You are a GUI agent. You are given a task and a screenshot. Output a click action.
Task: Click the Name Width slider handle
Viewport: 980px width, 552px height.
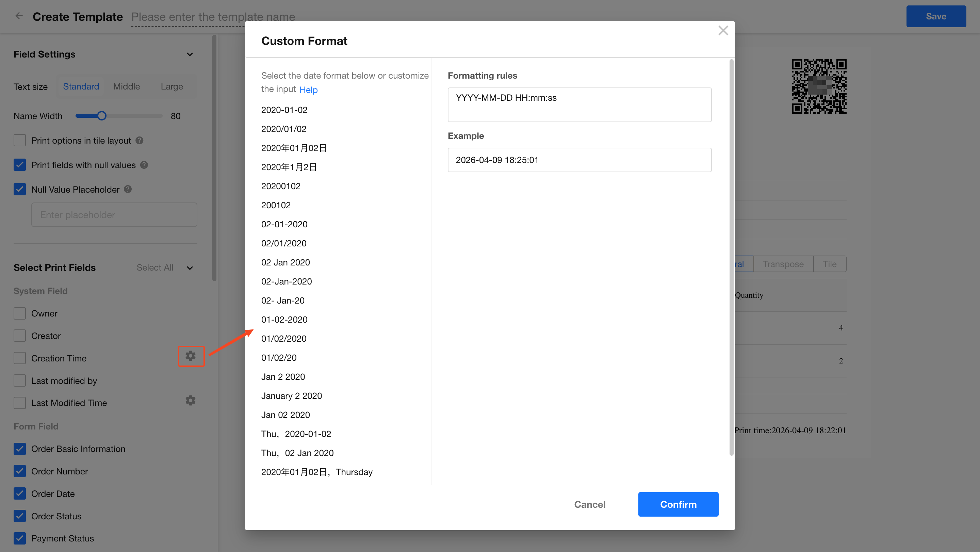tap(102, 116)
